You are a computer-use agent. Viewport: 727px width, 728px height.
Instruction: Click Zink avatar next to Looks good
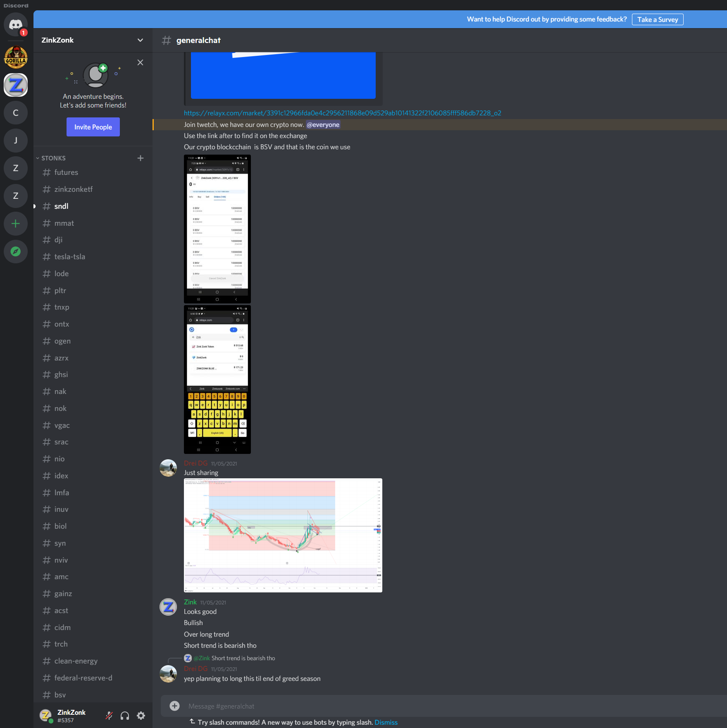[x=168, y=607]
